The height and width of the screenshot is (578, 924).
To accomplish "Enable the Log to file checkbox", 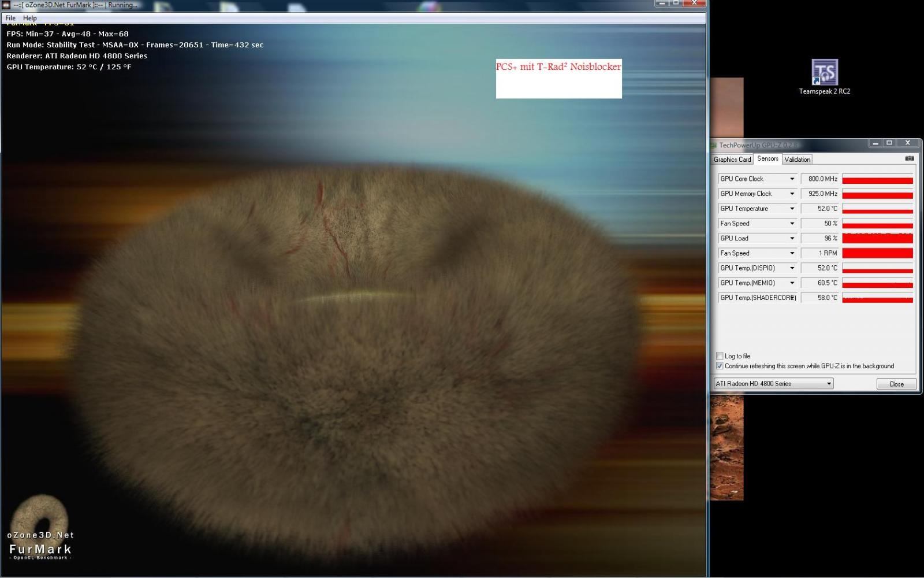I will [x=720, y=356].
